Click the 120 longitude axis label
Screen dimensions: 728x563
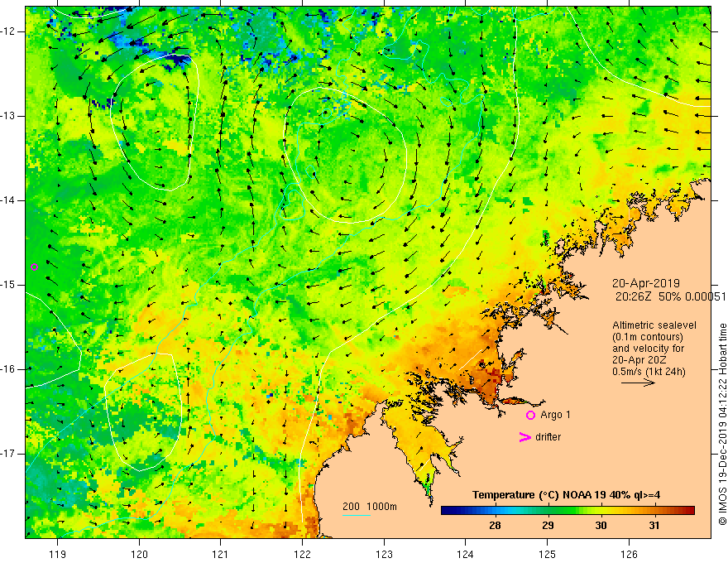[139, 554]
